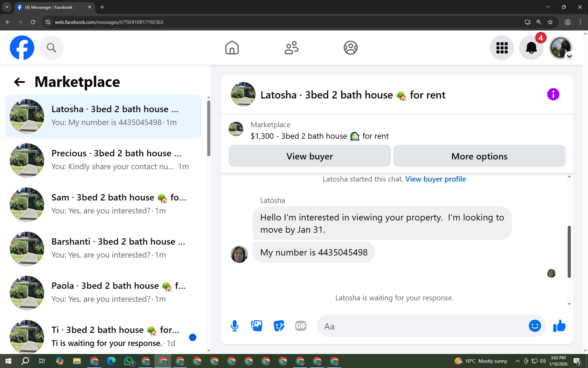Screen dimensions: 588x368
Task: Open the weather widget 10°C Mostly sunny
Action: pos(481,361)
